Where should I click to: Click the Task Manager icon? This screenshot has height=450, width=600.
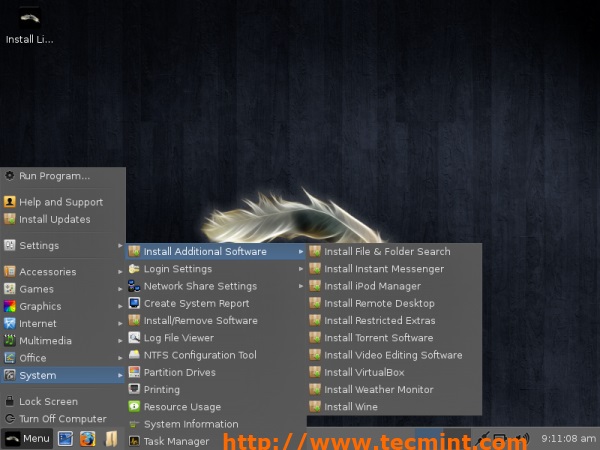point(134,441)
